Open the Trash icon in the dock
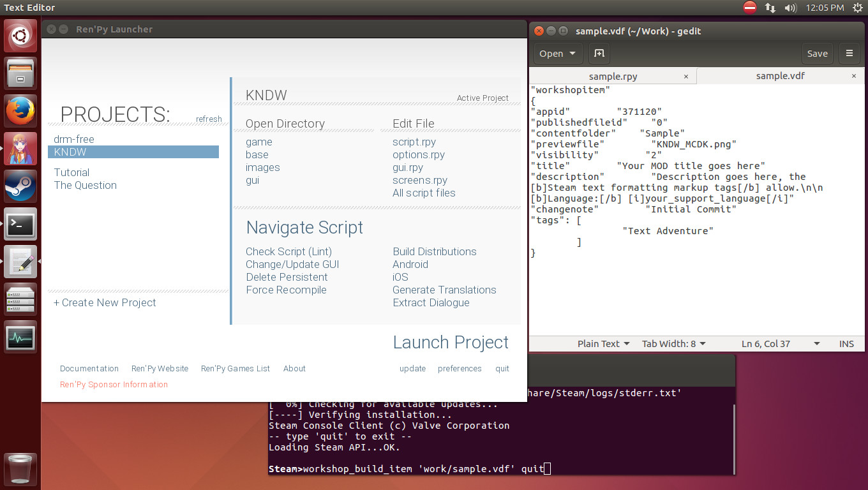The image size is (868, 490). [x=21, y=469]
